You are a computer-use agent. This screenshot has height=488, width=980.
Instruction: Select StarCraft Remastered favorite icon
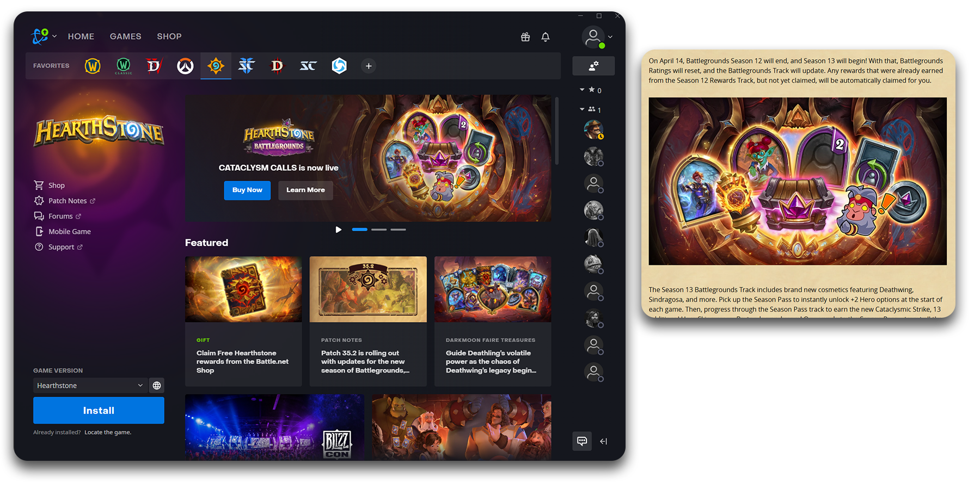[x=308, y=66]
